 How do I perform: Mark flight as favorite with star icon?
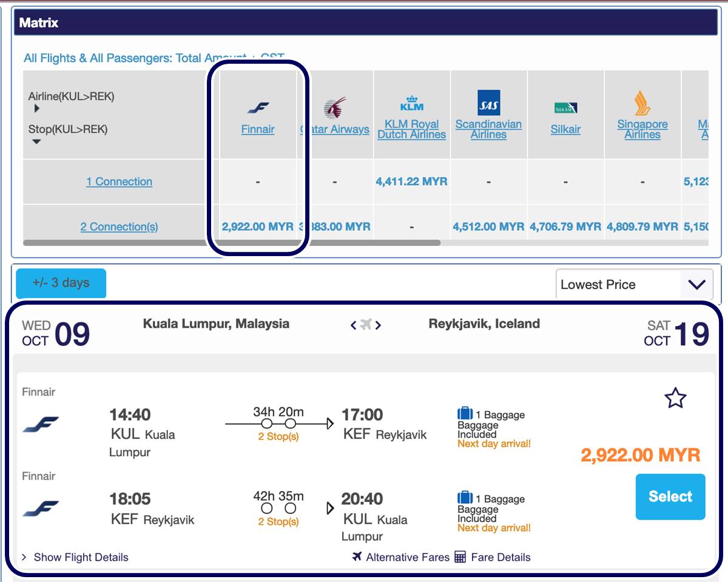[x=675, y=398]
